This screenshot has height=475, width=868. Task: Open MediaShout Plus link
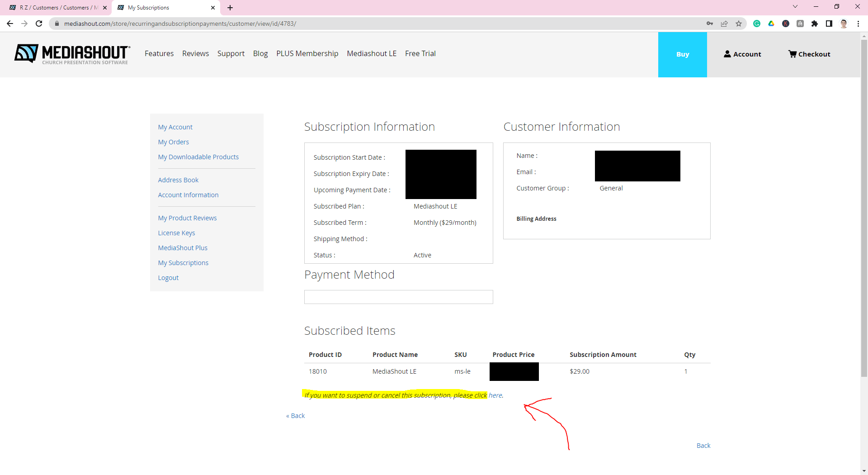pyautogui.click(x=183, y=248)
